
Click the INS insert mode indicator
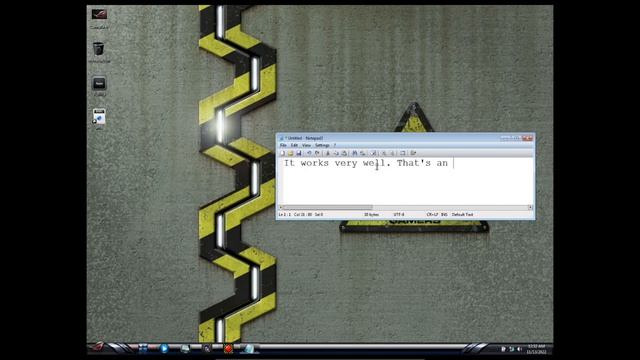[444, 214]
